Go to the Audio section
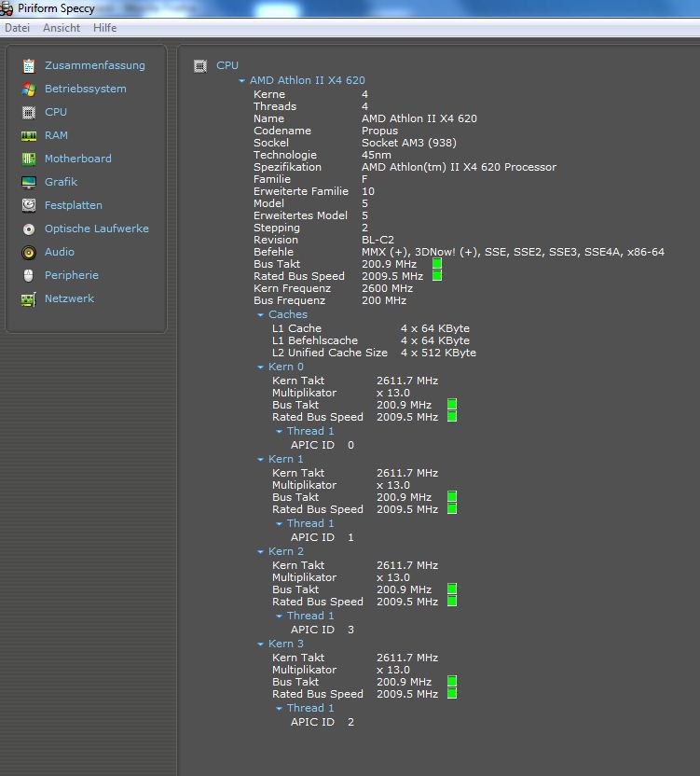700x776 pixels. pos(60,252)
